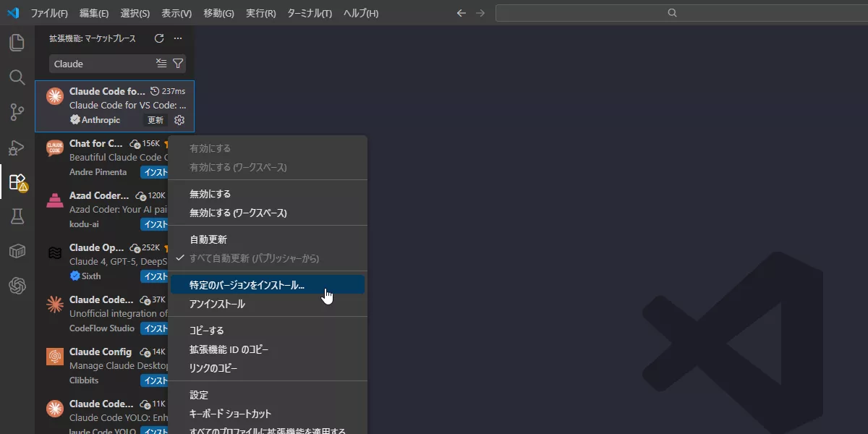Screen dimensions: 868x434
Task: Click the back navigation arrow
Action: click(x=461, y=12)
